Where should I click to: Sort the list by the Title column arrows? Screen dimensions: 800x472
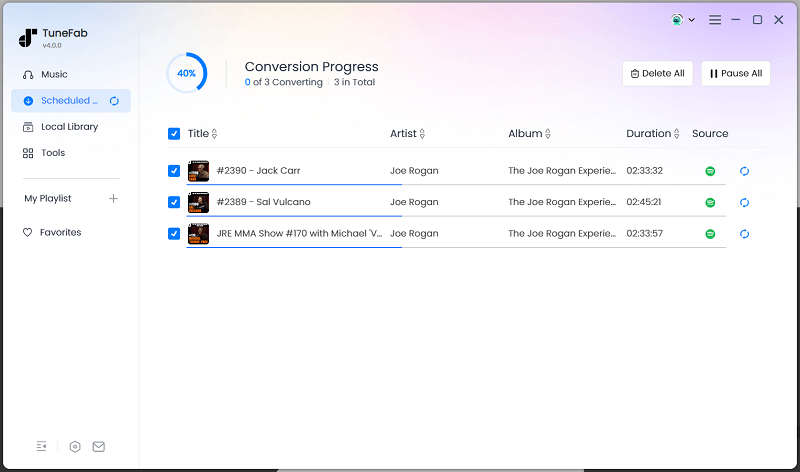(214, 134)
